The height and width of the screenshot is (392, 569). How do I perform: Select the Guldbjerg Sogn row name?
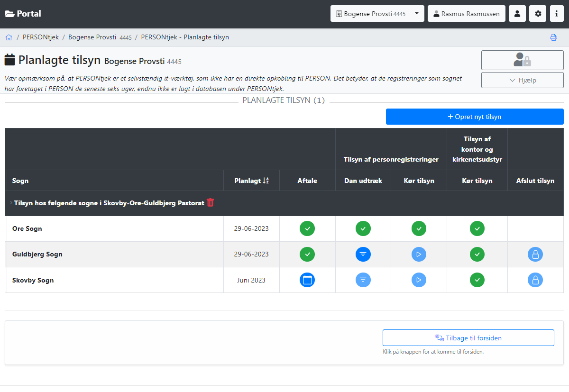(37, 254)
